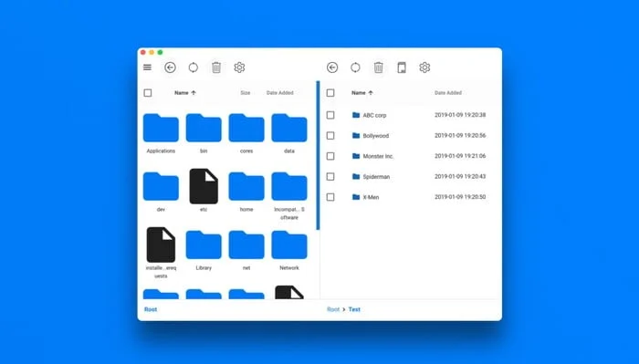This screenshot has width=639, height=364.
Task: Sort right pane by Name column
Action: tap(362, 93)
